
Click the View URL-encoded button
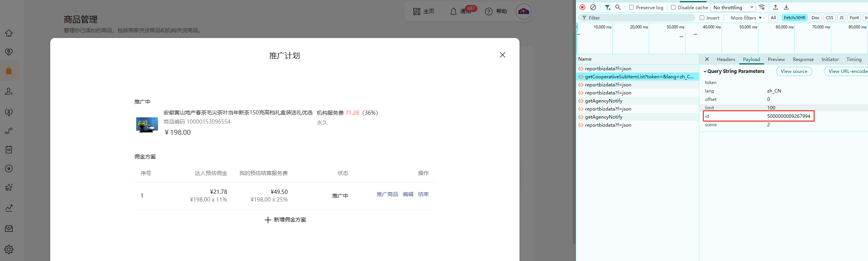[847, 71]
